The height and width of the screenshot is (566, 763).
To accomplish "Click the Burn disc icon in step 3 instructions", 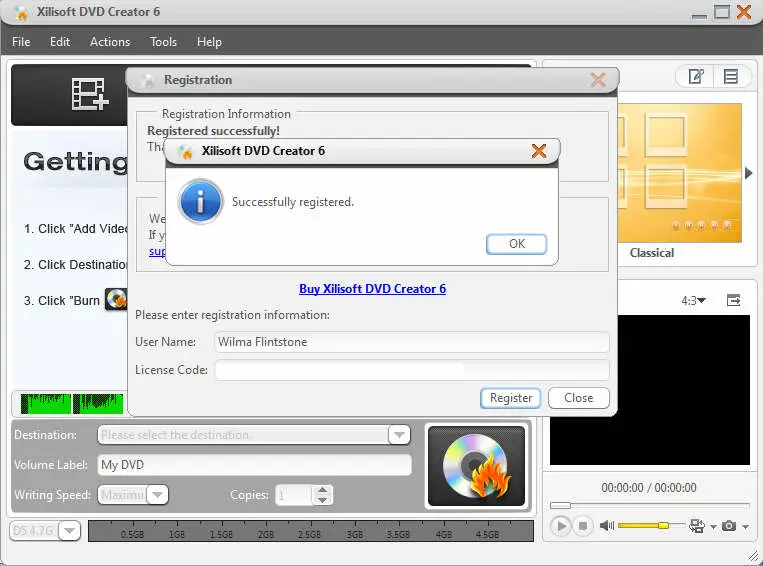I will [116, 299].
